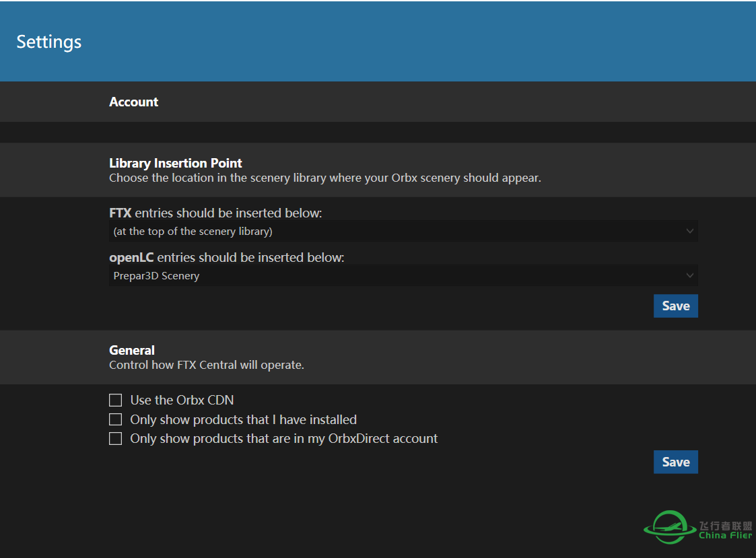Save the Library Insertion Point settings
756x558 pixels.
[675, 306]
